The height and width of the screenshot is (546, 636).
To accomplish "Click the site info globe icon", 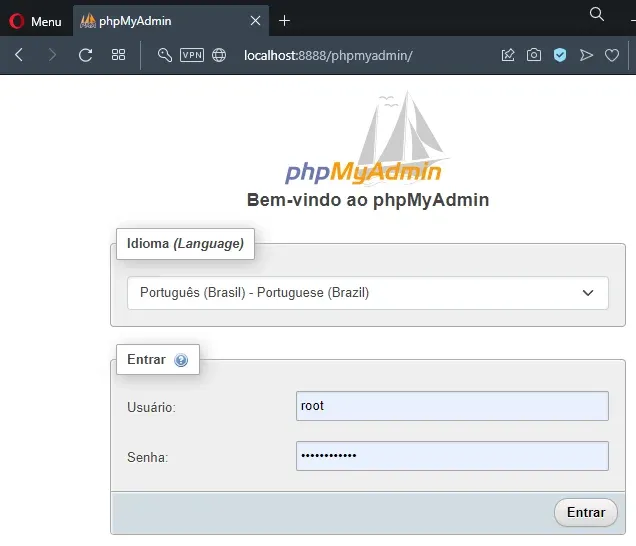I will 219,55.
